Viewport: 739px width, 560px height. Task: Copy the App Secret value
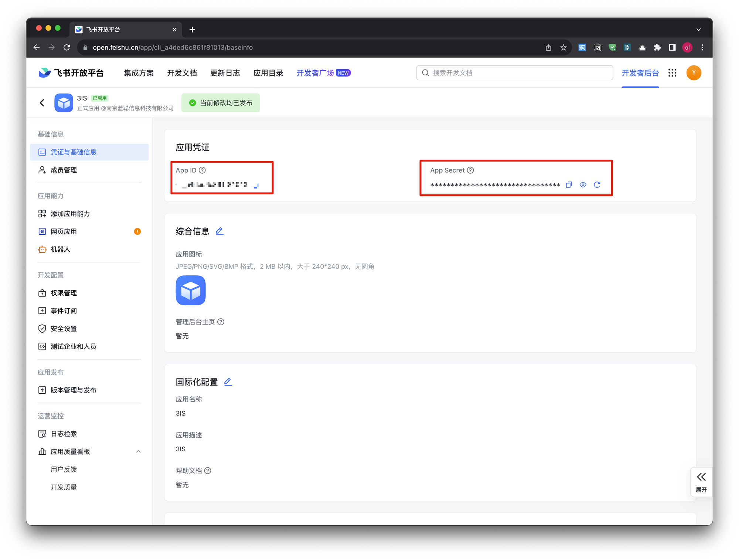[569, 185]
